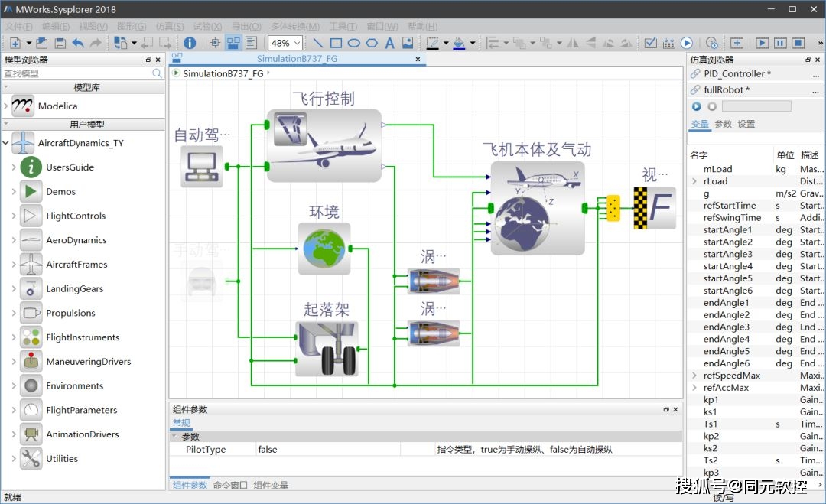Click the line color pen swatch
The width and height of the screenshot is (826, 504).
[432, 43]
